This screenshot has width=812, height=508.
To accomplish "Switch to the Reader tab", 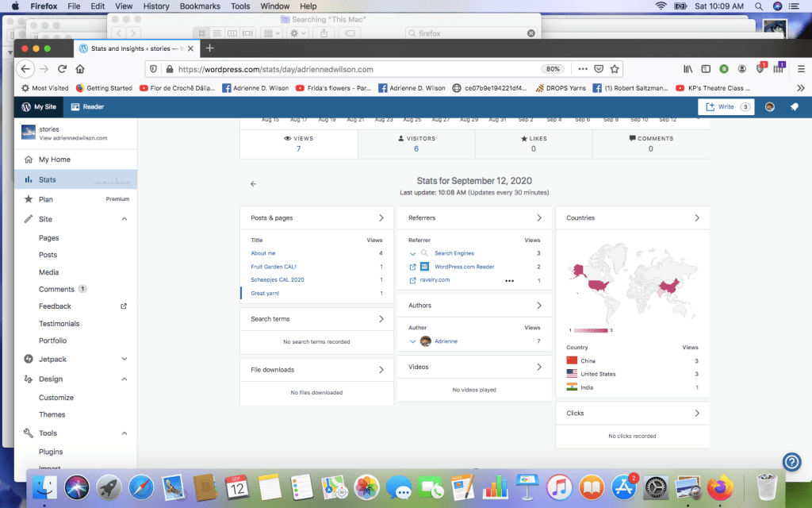I will 87,106.
